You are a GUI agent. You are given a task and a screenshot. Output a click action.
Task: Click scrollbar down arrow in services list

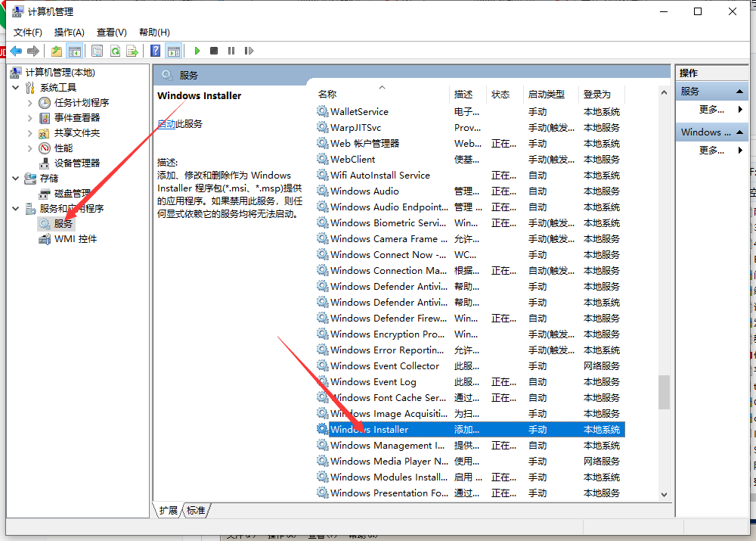point(664,494)
